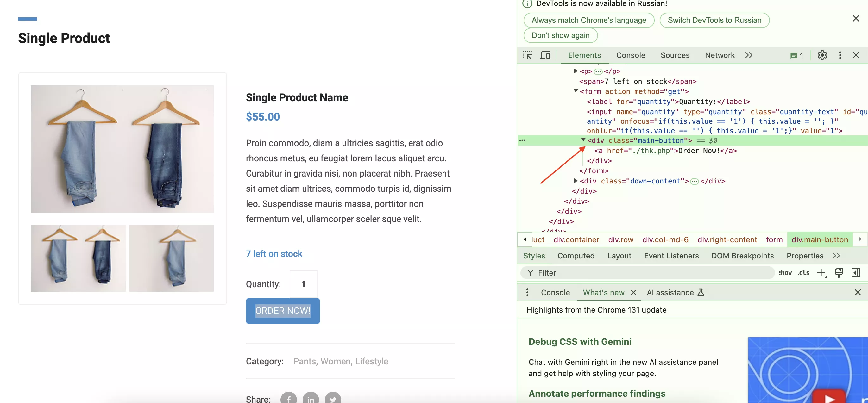868x403 pixels.
Task: Click the Quantity input field
Action: tap(303, 284)
